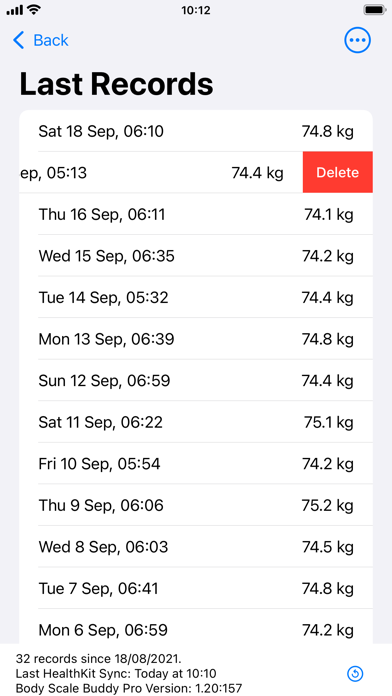Open the Thu 16 Sep, 06:11 entry
The image size is (392, 696).
[196, 214]
